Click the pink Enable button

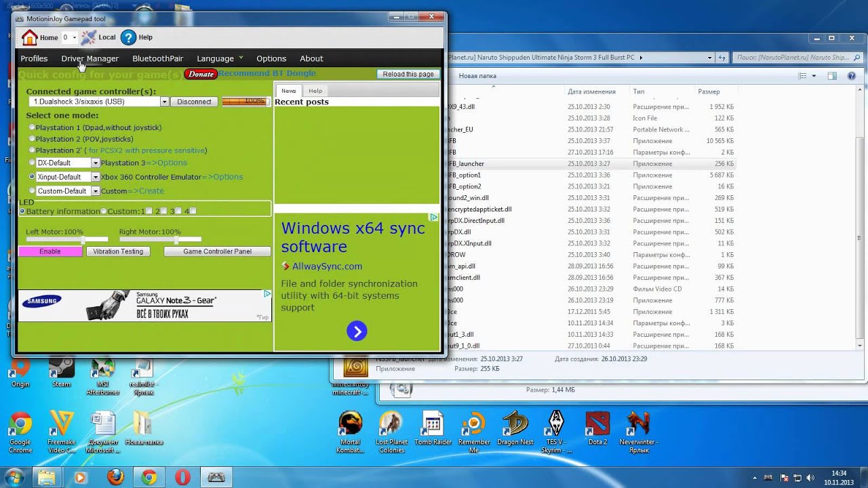50,251
